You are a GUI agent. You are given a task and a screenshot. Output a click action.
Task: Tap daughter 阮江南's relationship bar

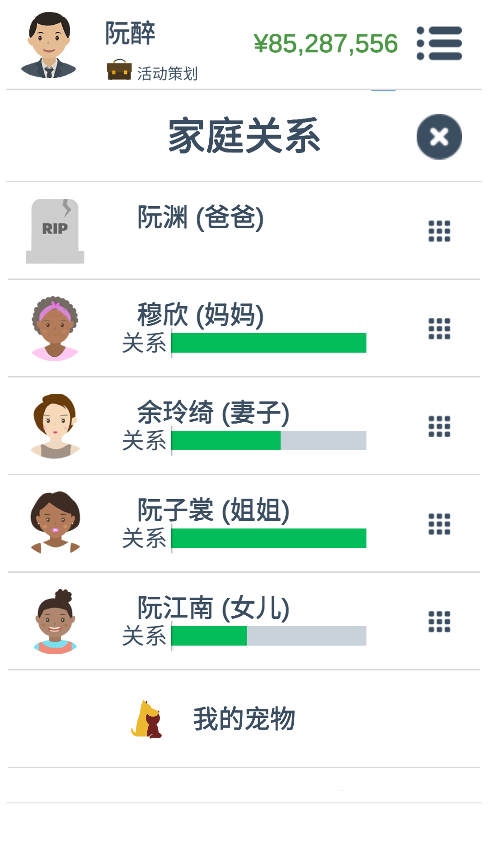269,636
